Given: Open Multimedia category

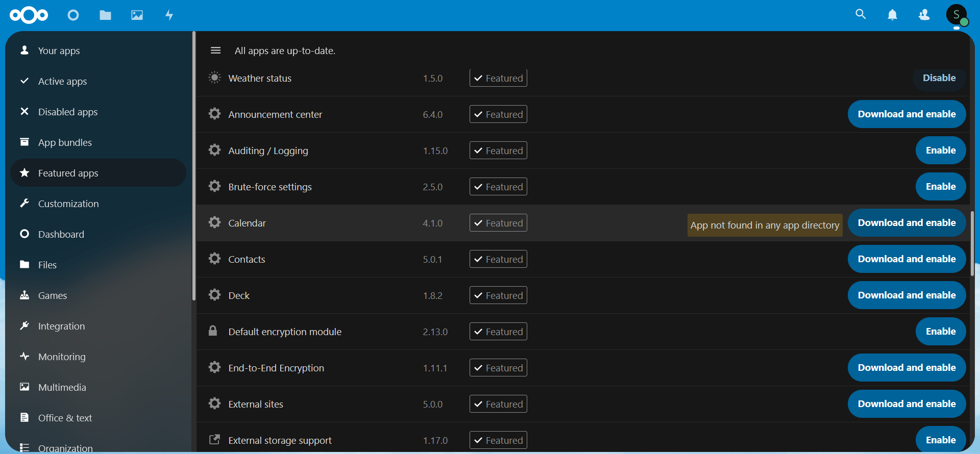Looking at the screenshot, I should point(98,387).
